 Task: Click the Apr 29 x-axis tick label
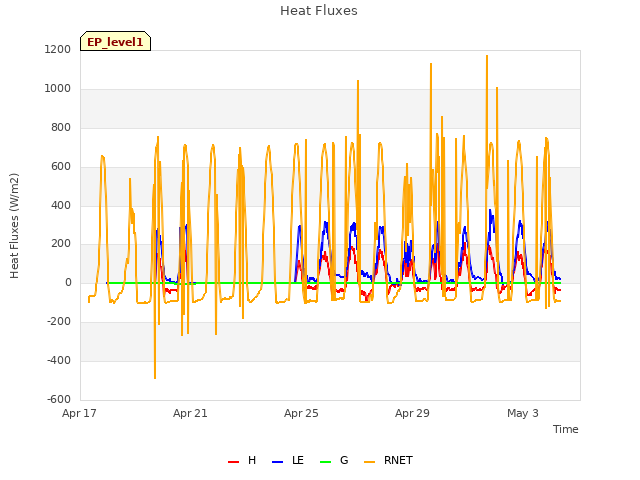tap(412, 413)
